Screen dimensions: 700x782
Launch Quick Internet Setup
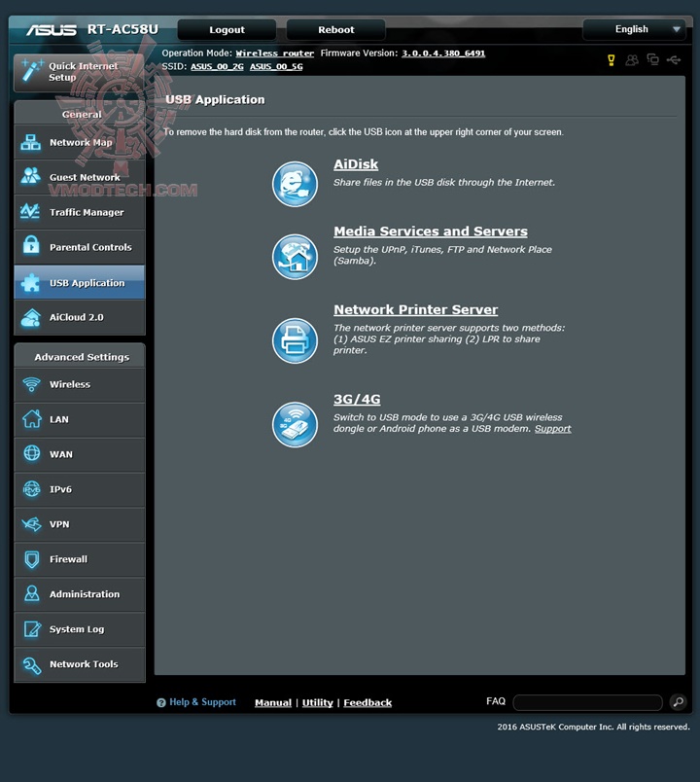click(80, 72)
